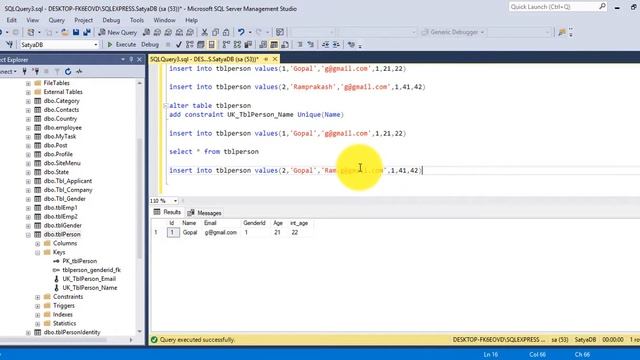640x360 pixels.
Task: Expand the Constraints folder
Action: tap(38, 297)
